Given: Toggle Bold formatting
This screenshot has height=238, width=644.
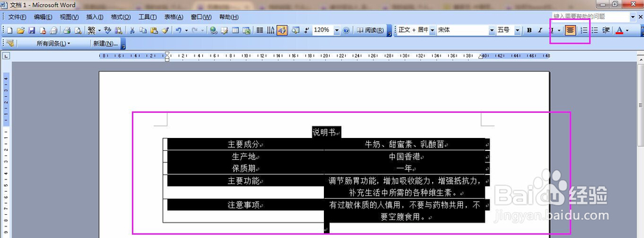Looking at the screenshot, I should click(529, 30).
